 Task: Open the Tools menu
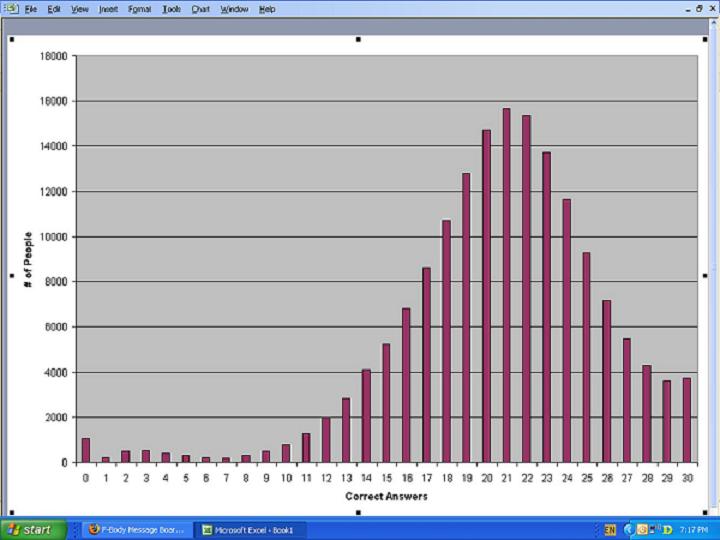172,9
